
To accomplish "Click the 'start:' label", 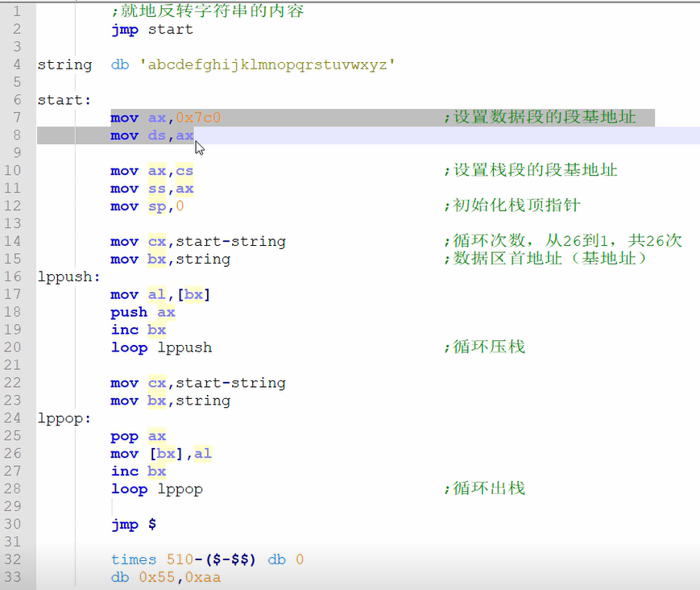I will 64,100.
